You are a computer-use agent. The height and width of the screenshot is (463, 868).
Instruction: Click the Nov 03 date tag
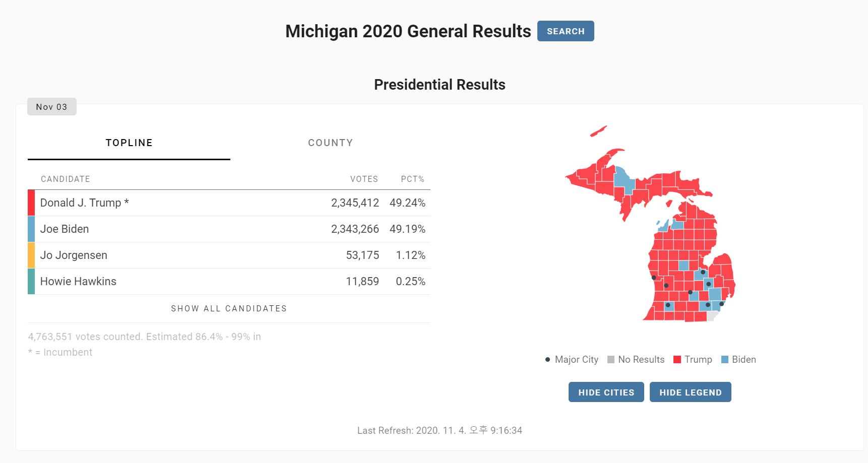(51, 107)
